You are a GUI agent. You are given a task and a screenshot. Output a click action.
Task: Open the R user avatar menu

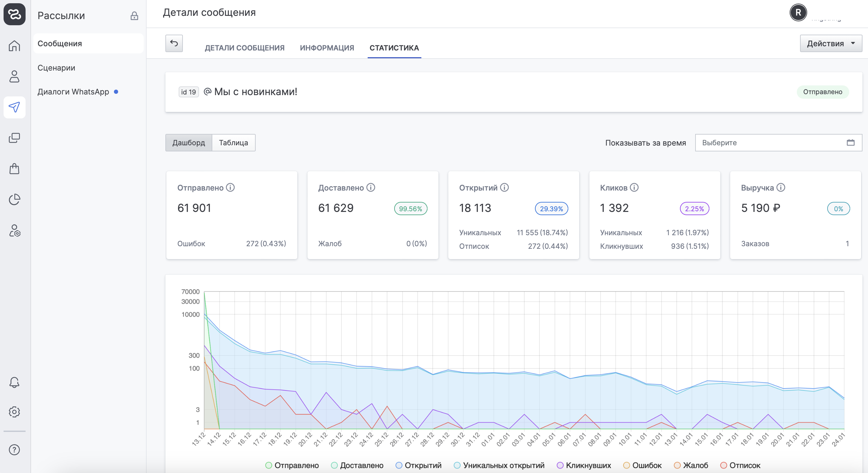[x=797, y=13]
